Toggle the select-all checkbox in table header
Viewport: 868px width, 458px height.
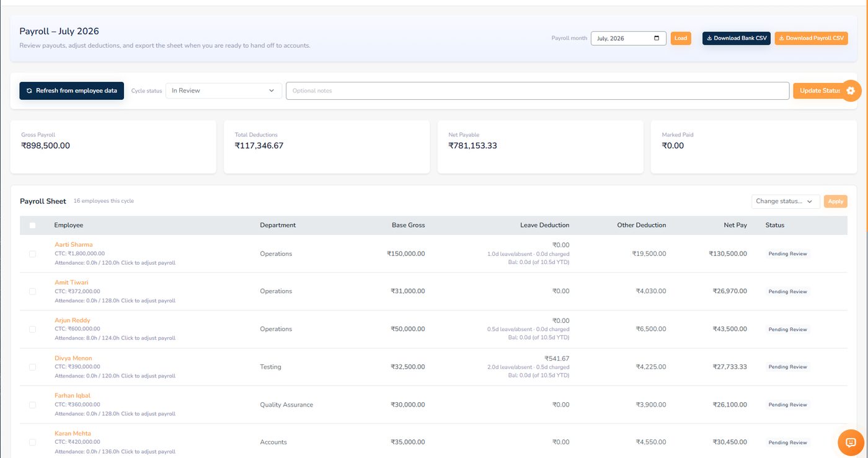32,226
